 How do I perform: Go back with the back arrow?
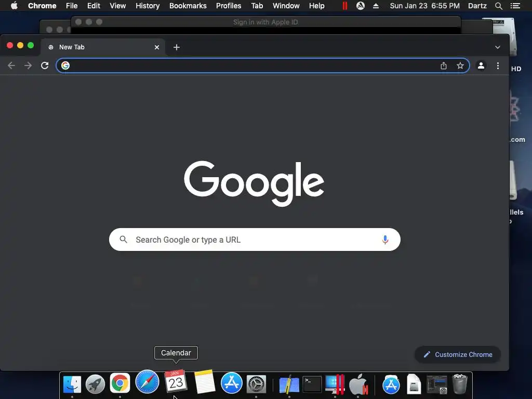tap(11, 65)
